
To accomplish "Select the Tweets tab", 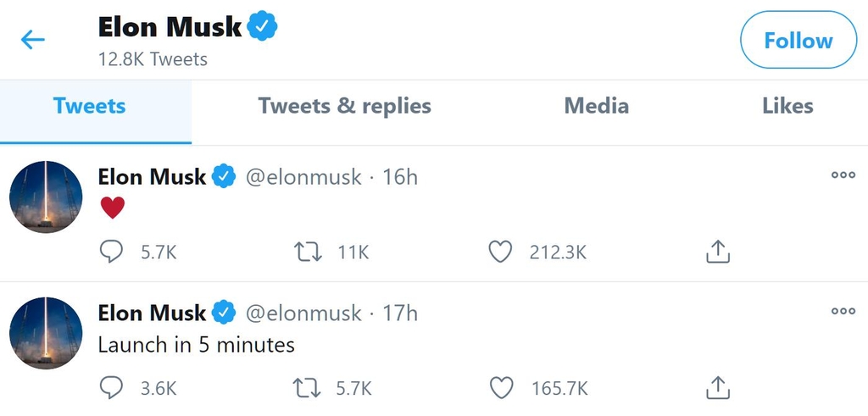I will 89,106.
